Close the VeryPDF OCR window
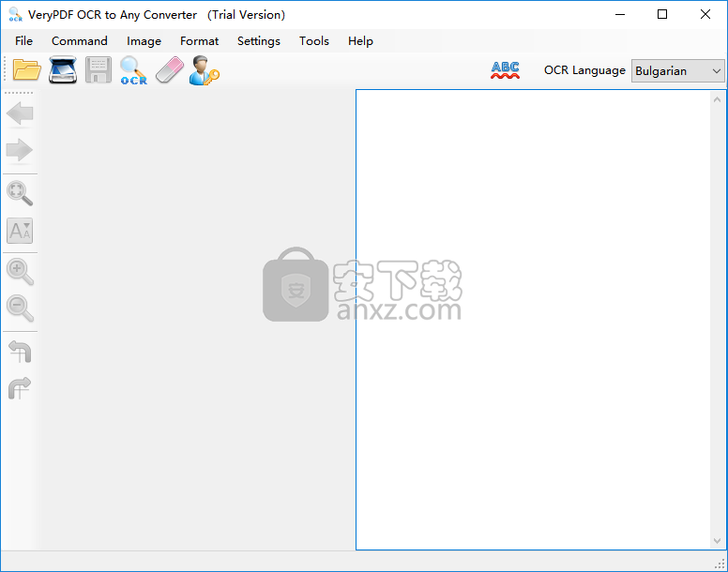Screen dimensions: 728x572 pyautogui.click(x=705, y=14)
